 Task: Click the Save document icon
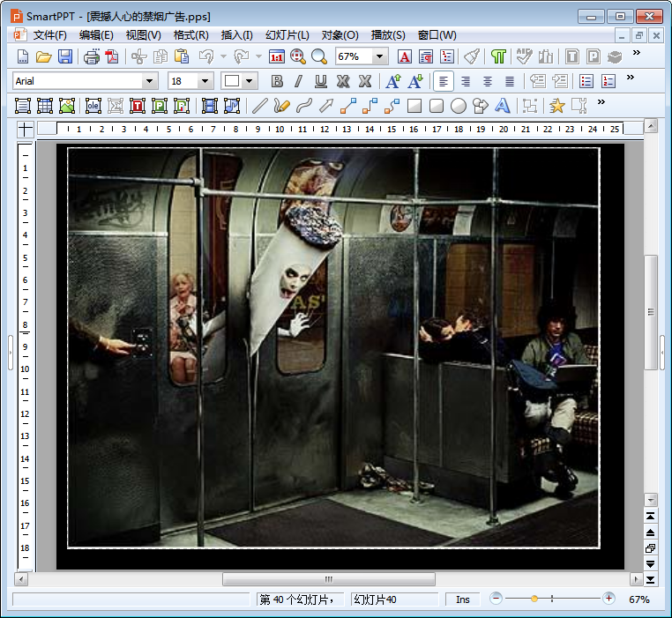(x=65, y=56)
